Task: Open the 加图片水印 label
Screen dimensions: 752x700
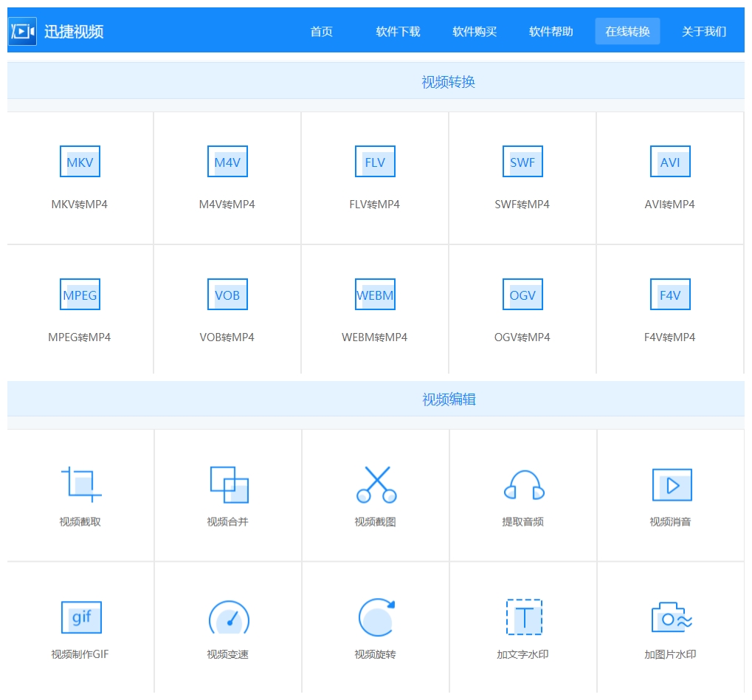Action: click(x=671, y=654)
